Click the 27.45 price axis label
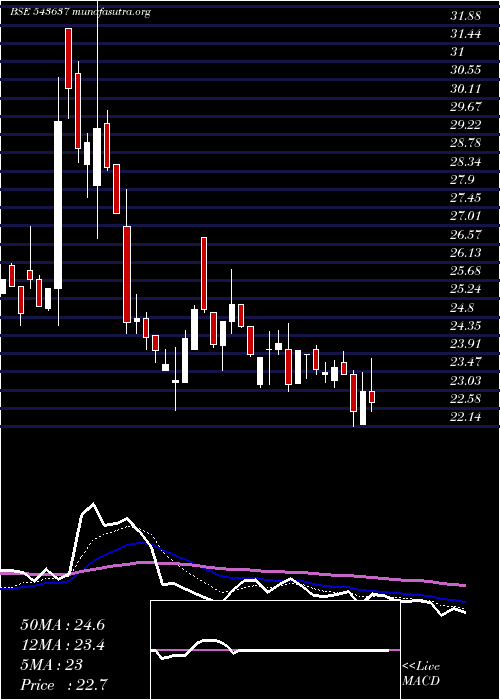 pyautogui.click(x=466, y=198)
